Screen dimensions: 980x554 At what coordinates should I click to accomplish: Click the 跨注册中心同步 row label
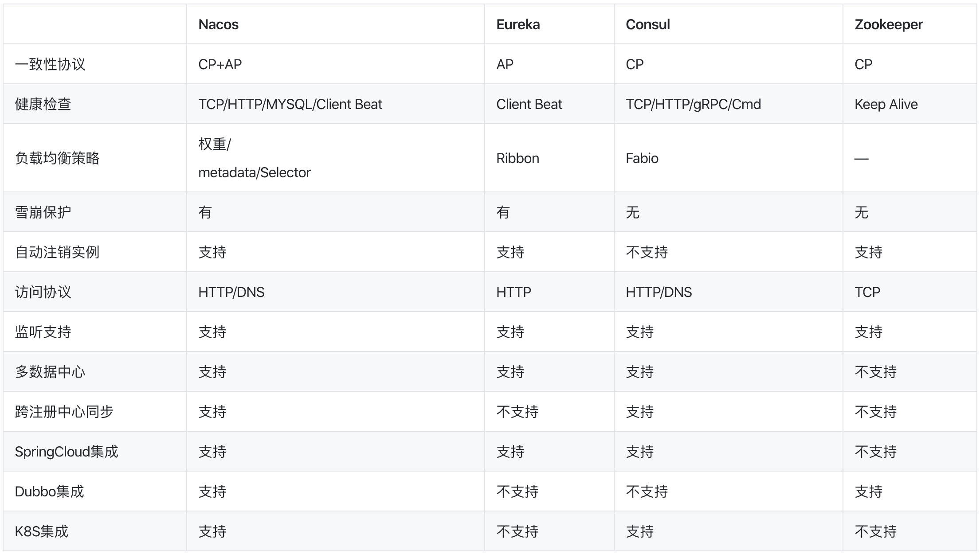click(x=64, y=412)
